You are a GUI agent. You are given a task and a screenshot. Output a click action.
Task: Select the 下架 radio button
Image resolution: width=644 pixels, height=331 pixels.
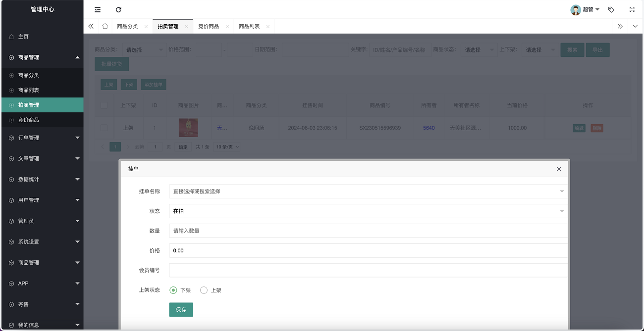pyautogui.click(x=173, y=290)
